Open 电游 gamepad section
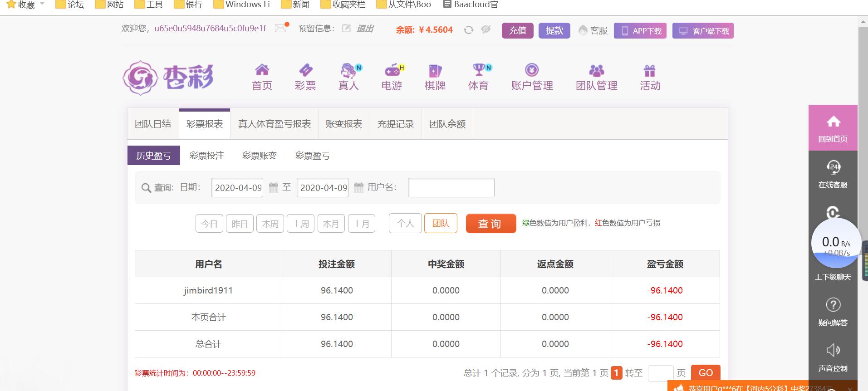Screen dimensions: 868x391 click(392, 77)
